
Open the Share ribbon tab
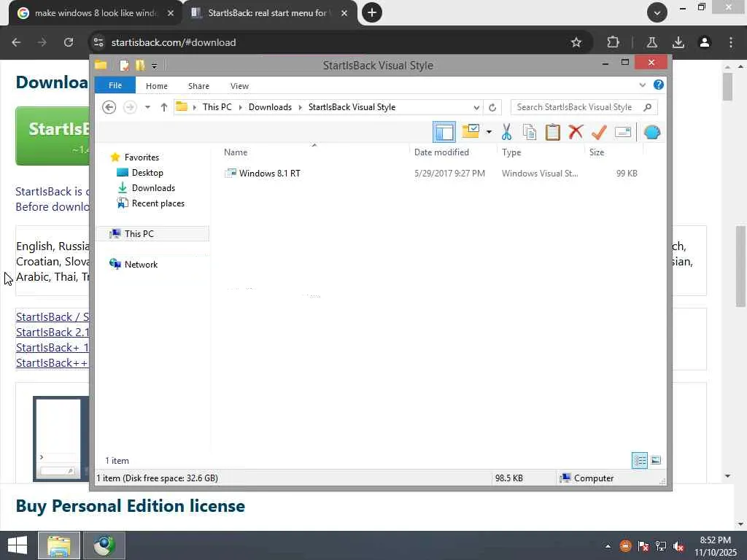[x=198, y=86]
